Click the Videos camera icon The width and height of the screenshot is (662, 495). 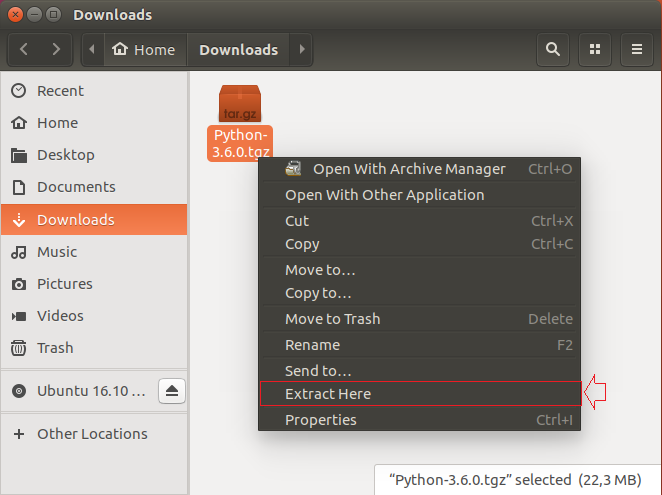click(x=19, y=316)
